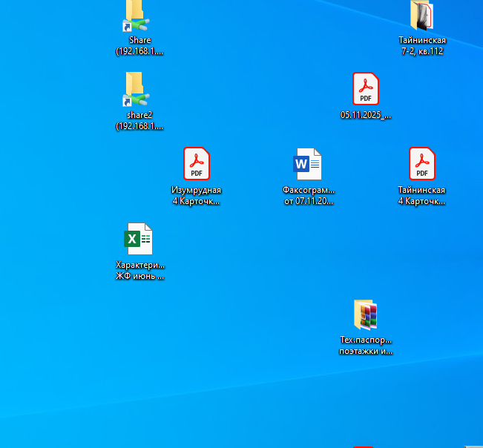Click the label text "Факсограм... от 07.11.20..."
Viewport: 483px width, 448px height.
pos(309,196)
